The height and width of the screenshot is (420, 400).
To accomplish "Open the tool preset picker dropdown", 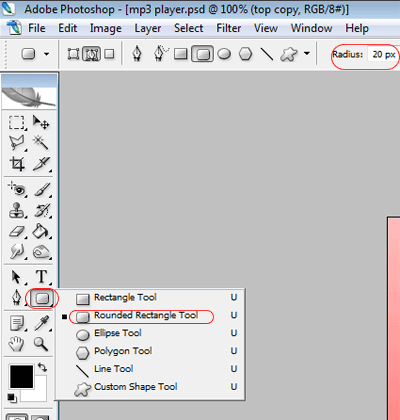I will pyautogui.click(x=47, y=54).
